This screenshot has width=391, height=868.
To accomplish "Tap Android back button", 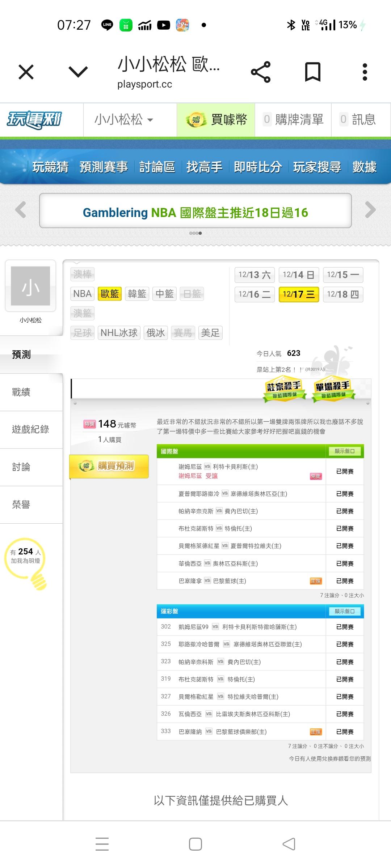I will pos(289,844).
